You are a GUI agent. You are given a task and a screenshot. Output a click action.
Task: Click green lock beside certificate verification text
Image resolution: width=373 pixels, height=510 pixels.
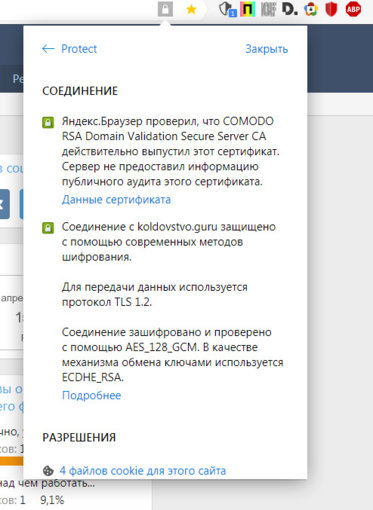pos(48,122)
